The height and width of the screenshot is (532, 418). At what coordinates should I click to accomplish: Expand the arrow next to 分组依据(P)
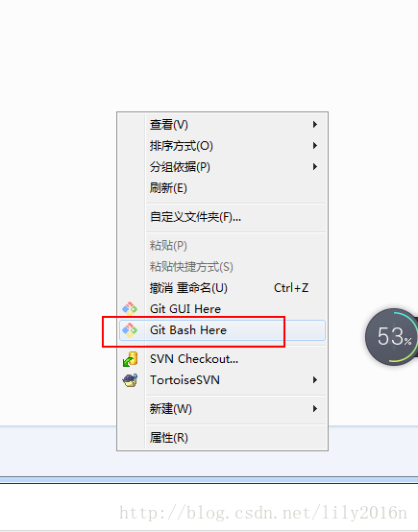pyautogui.click(x=315, y=166)
